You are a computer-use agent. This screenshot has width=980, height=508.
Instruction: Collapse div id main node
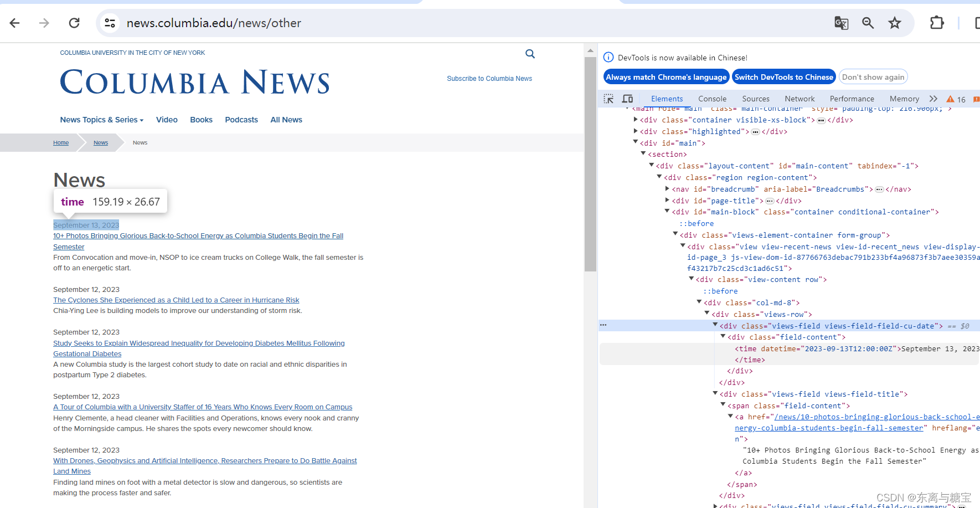click(636, 142)
